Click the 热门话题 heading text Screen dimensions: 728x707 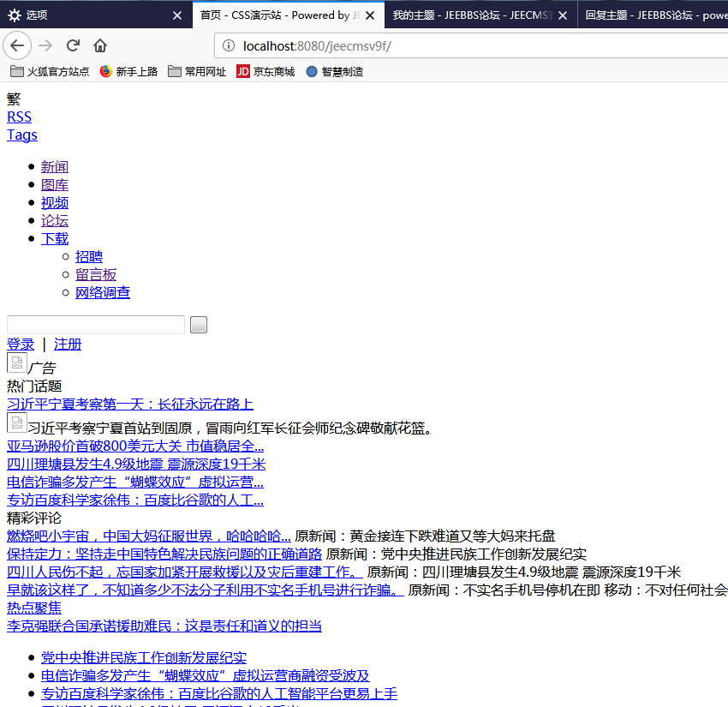pos(34,386)
